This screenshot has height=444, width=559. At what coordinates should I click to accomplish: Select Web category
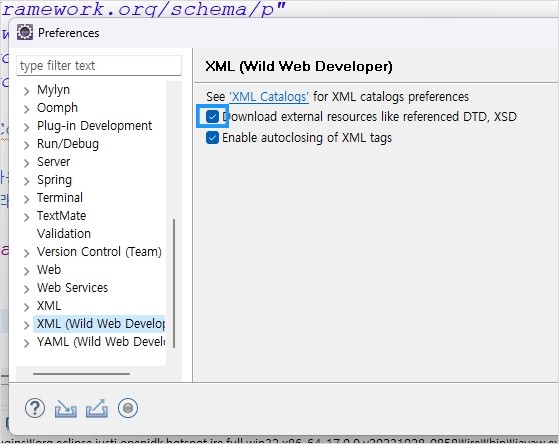point(49,270)
